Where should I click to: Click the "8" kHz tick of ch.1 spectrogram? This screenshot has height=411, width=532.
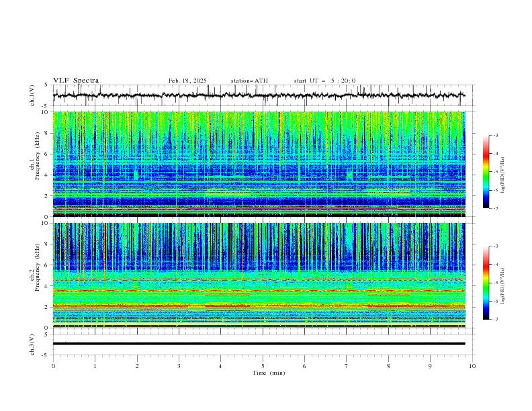tap(47, 133)
